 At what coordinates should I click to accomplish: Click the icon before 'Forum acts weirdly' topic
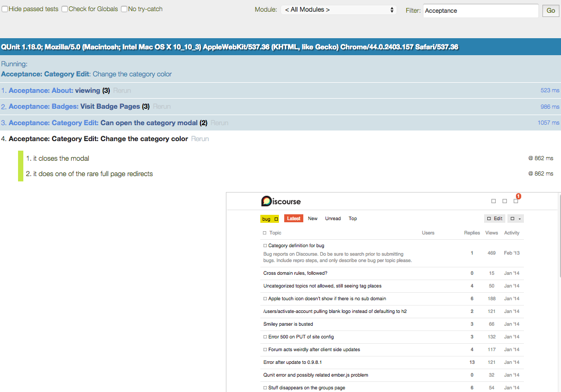(265, 350)
